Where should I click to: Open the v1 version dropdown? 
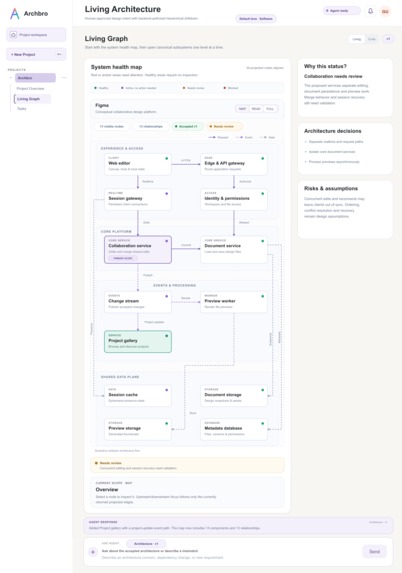[388, 39]
